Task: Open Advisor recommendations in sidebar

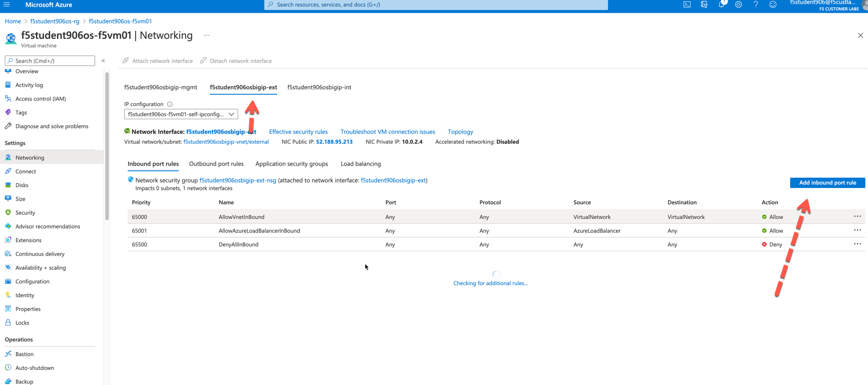Action: click(48, 226)
